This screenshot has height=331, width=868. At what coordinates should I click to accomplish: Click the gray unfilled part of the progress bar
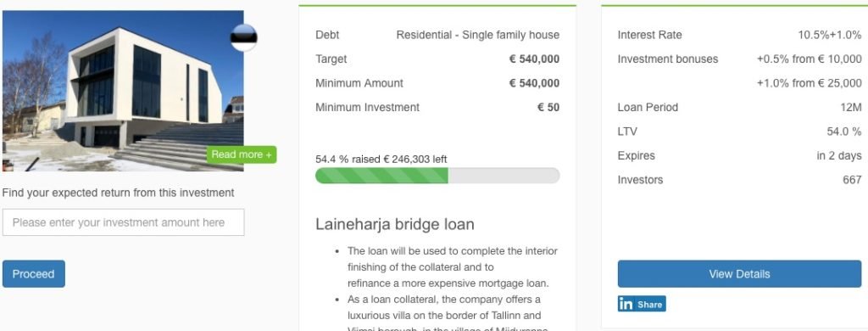tap(504, 175)
